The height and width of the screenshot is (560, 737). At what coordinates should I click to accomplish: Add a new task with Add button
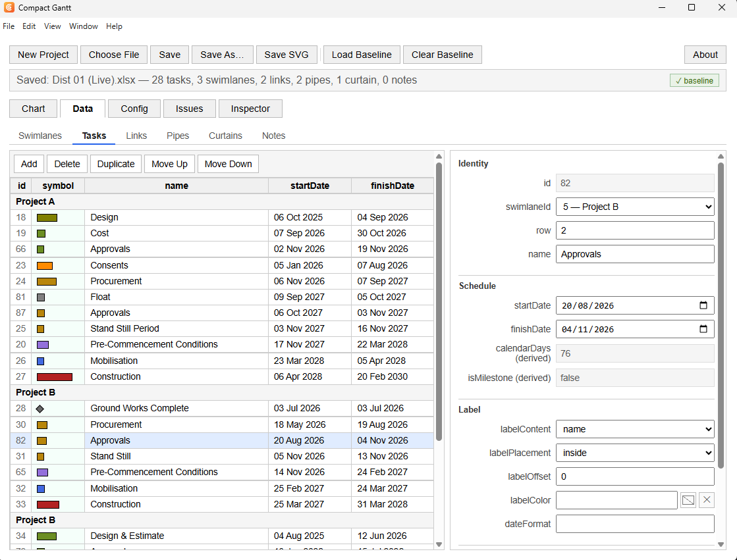pos(29,164)
